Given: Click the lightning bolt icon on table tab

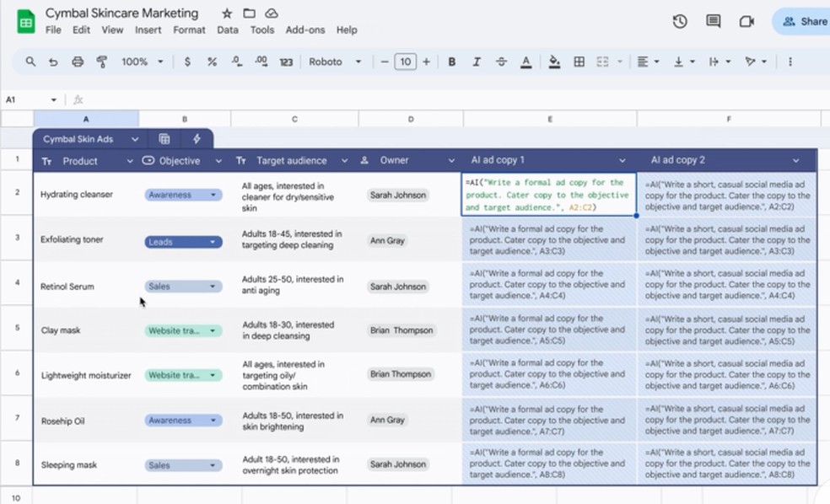Looking at the screenshot, I should (197, 139).
